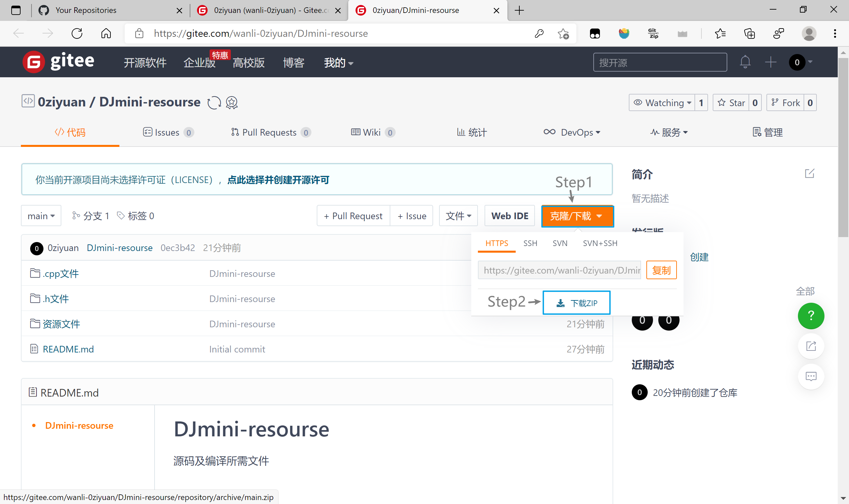The width and height of the screenshot is (849, 504).
Task: Open the browser settings three-dot menu
Action: tap(835, 33)
